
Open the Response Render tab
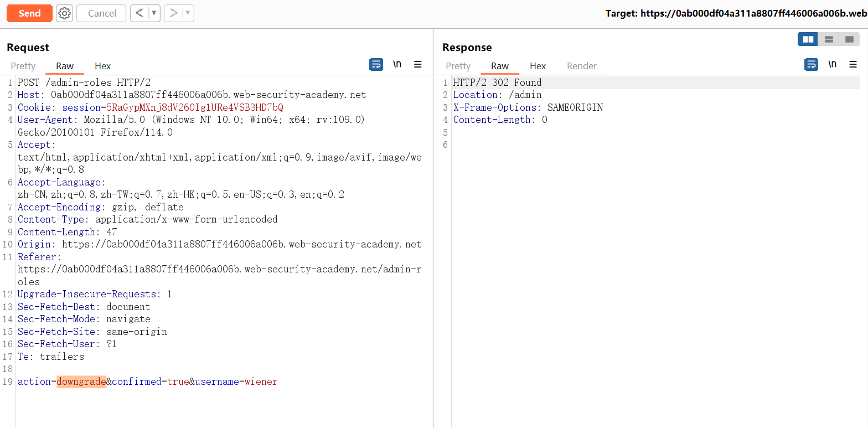581,66
